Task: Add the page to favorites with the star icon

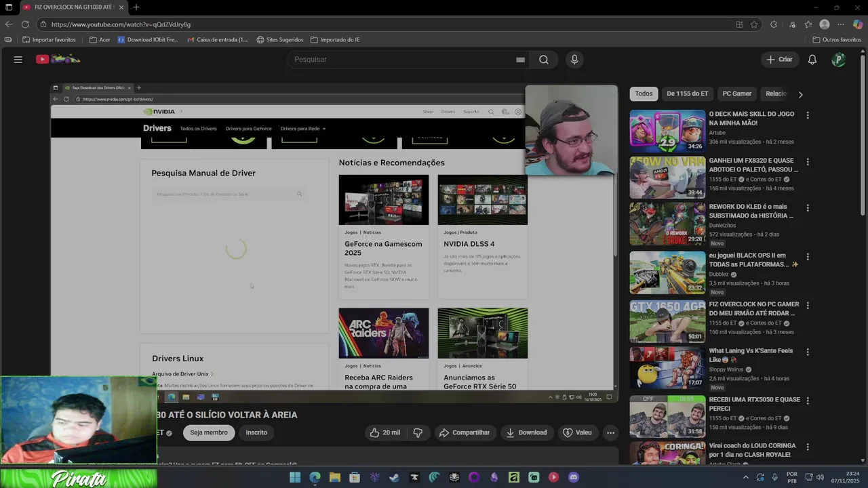Action: (754, 24)
